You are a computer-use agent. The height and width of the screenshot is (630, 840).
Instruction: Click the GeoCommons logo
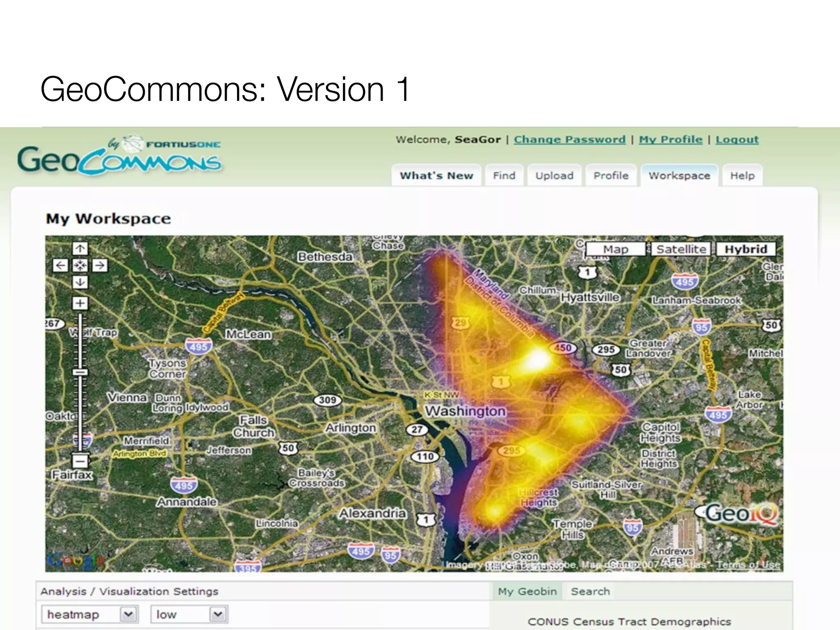coord(119,156)
